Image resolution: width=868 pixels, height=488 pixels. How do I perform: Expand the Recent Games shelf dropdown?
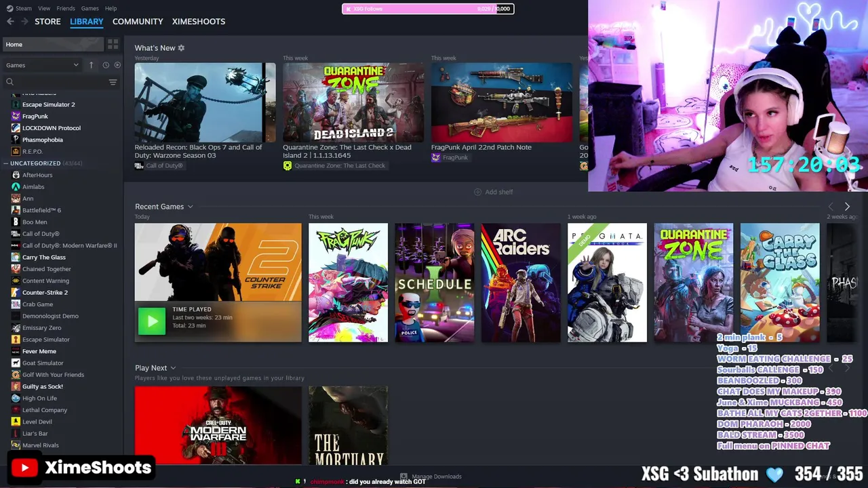tap(191, 207)
